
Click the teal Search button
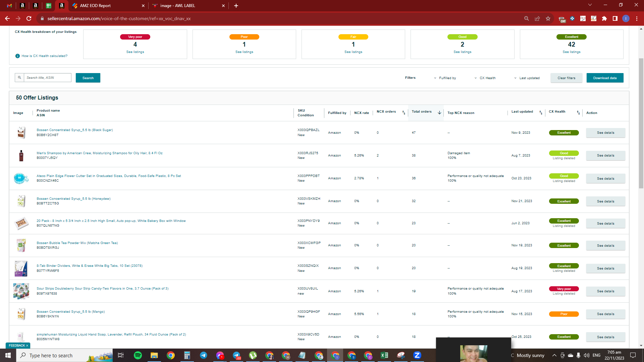(88, 78)
